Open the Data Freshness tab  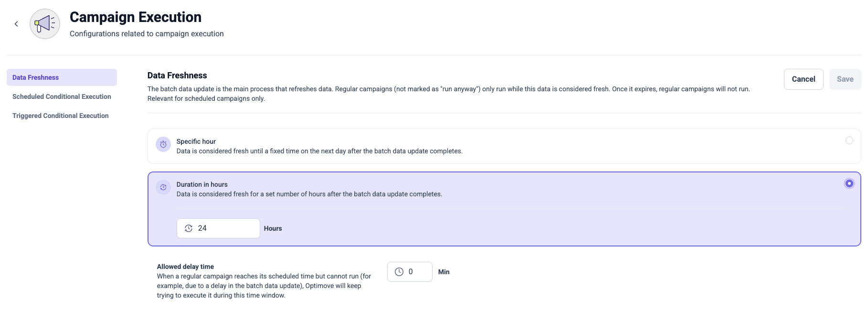pyautogui.click(x=62, y=77)
